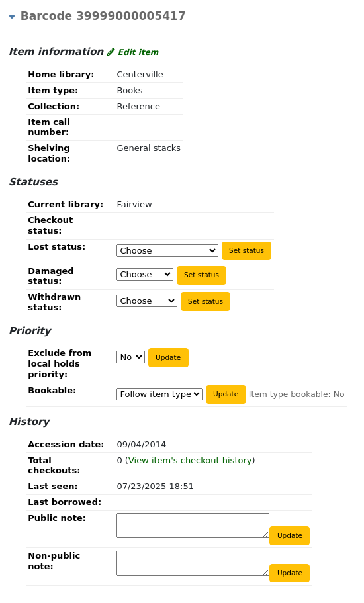Update the local holds priority setting
364x603 pixels.
click(x=168, y=357)
